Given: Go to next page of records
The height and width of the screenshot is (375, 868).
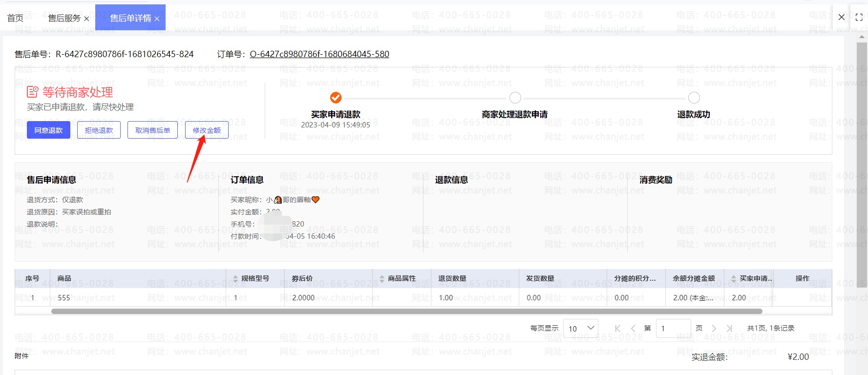Looking at the screenshot, I should click(714, 328).
